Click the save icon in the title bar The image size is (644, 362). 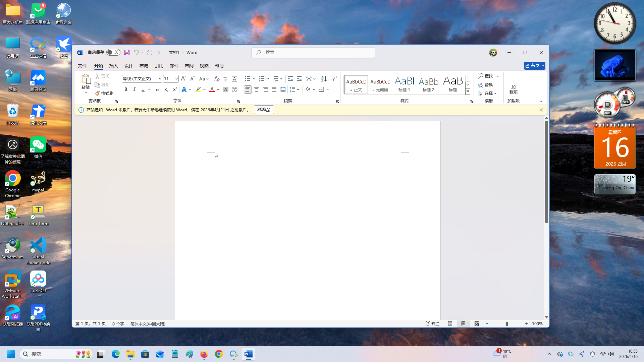click(127, 53)
